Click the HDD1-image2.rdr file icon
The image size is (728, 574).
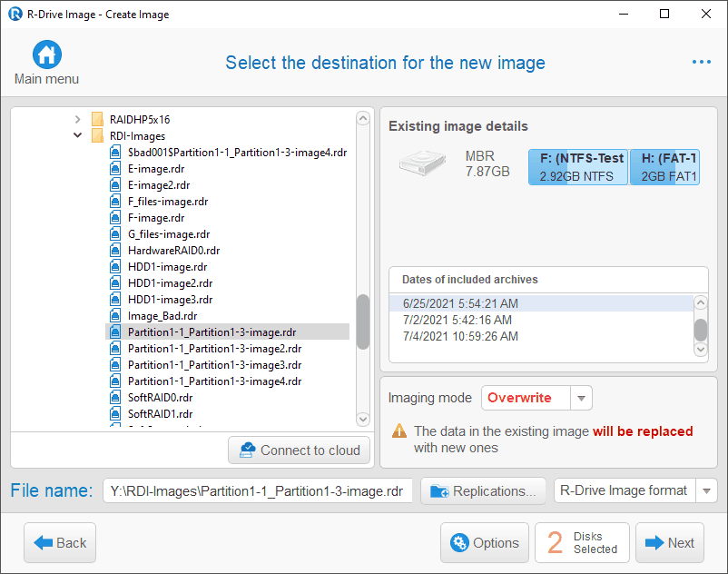(115, 282)
